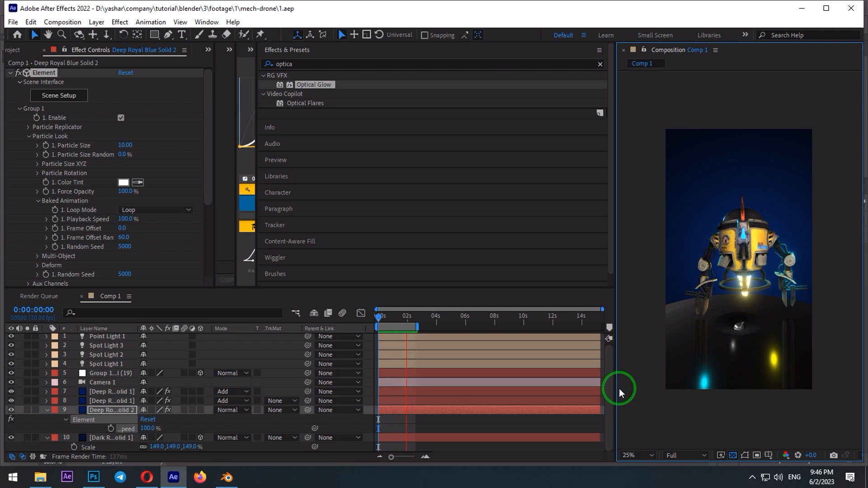Select the Zoom tool magnifier
This screenshot has height=488, width=868.
coord(62,35)
